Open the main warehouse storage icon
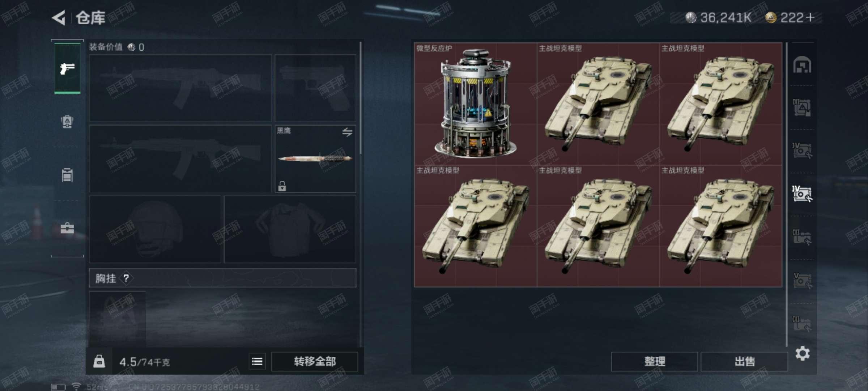Viewport: 868px width, 391px height. click(802, 65)
